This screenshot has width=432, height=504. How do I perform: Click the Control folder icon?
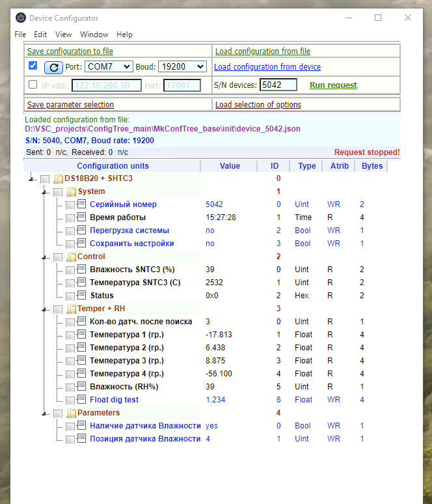click(71, 257)
